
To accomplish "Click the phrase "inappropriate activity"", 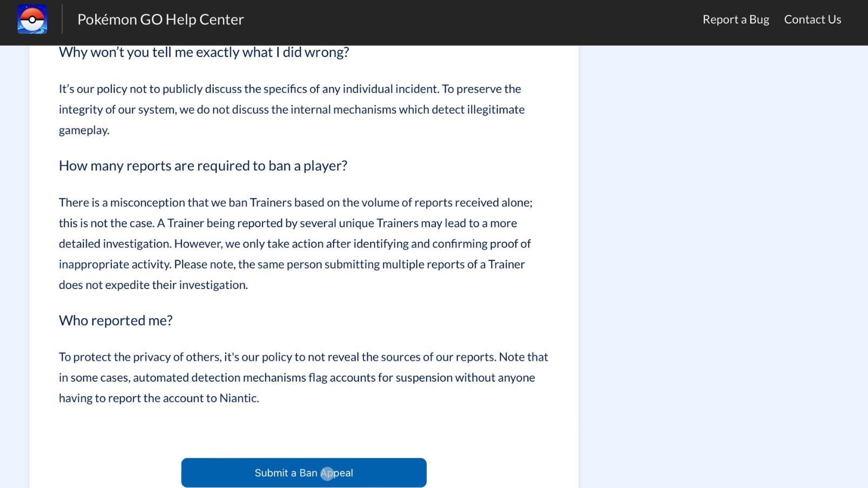I will [x=115, y=265].
